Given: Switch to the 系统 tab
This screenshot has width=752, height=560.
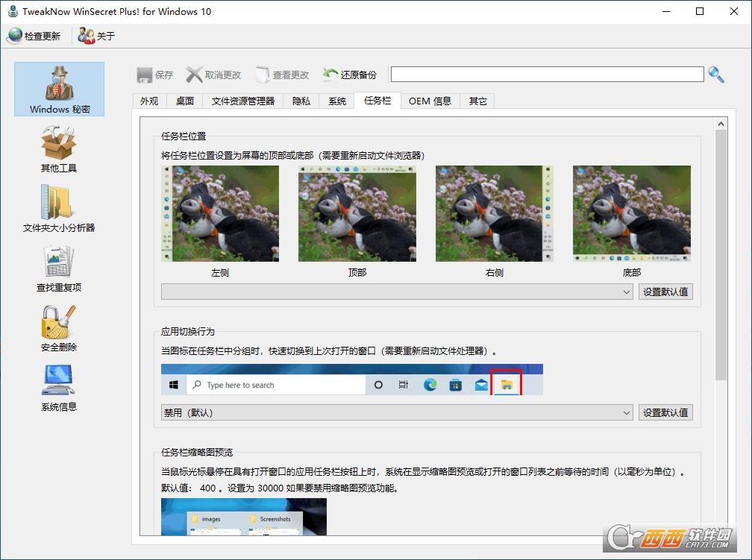Looking at the screenshot, I should [337, 101].
